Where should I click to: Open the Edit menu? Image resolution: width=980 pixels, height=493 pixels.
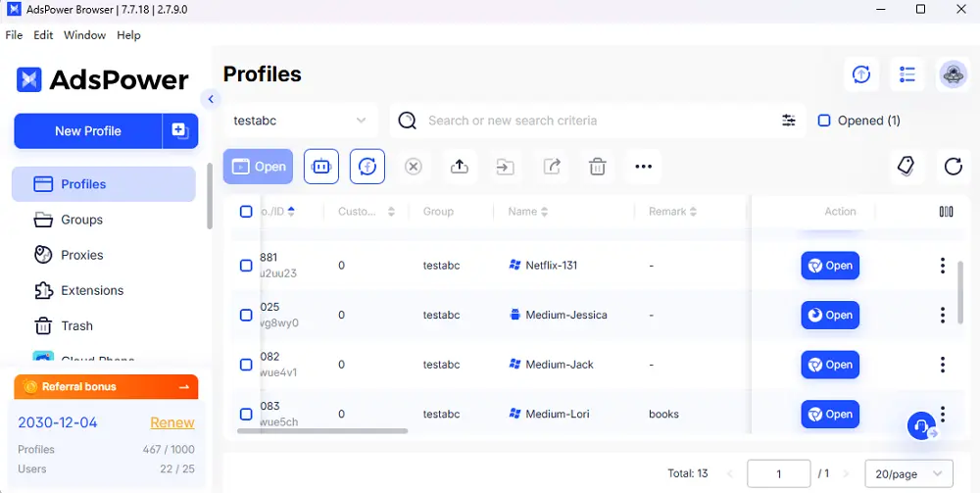43,35
